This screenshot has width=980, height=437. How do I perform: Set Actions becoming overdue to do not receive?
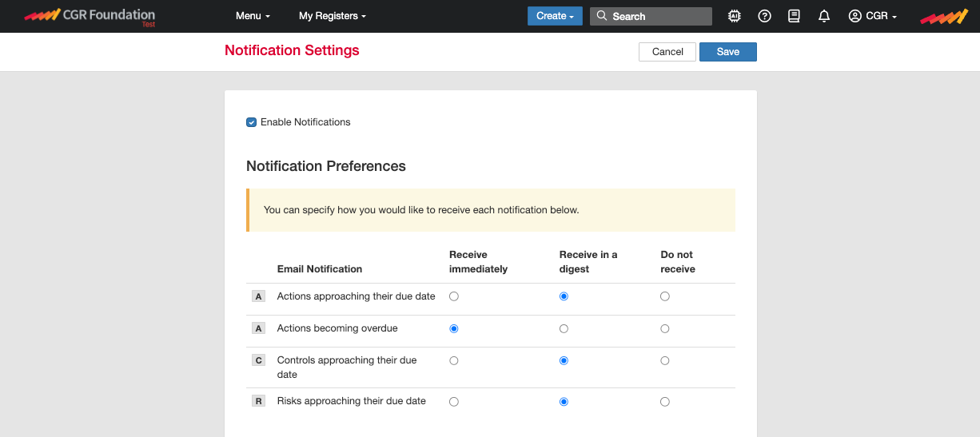[665, 328]
